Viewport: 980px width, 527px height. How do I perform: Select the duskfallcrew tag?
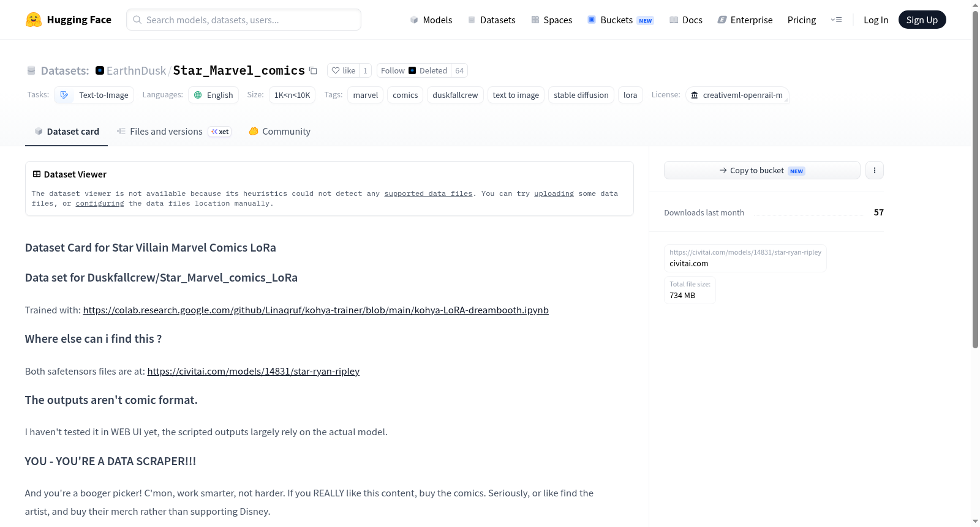(455, 95)
